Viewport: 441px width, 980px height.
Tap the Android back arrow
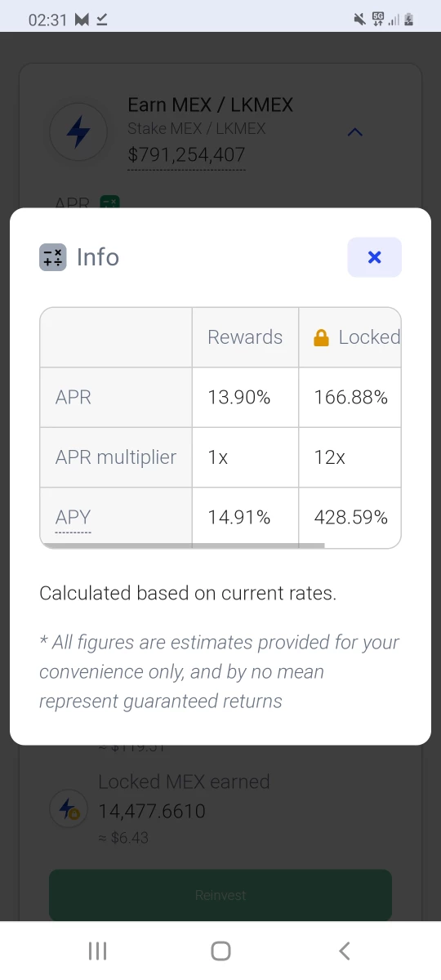point(345,951)
